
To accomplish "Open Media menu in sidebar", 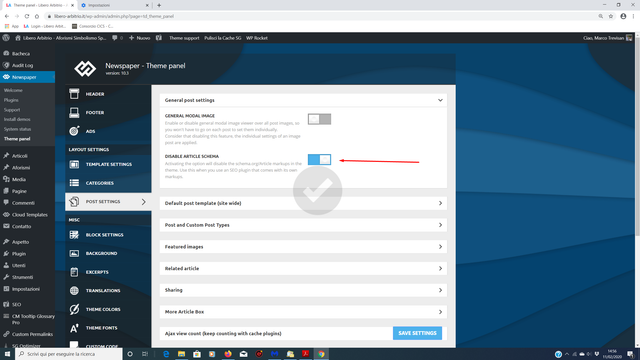I will click(x=19, y=179).
